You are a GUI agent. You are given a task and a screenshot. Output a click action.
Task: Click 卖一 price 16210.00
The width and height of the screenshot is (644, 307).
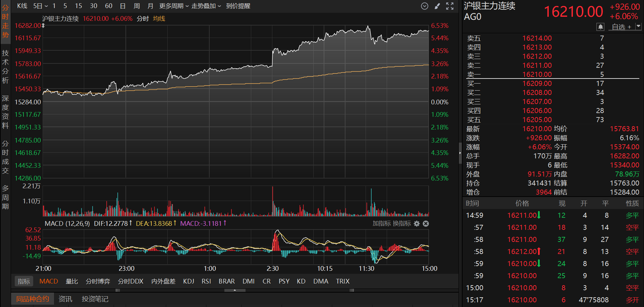tap(537, 74)
